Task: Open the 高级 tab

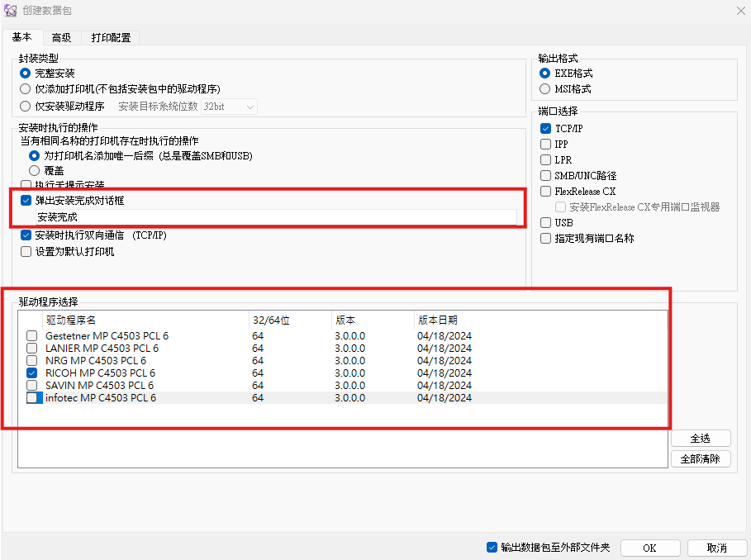Action: (x=61, y=38)
